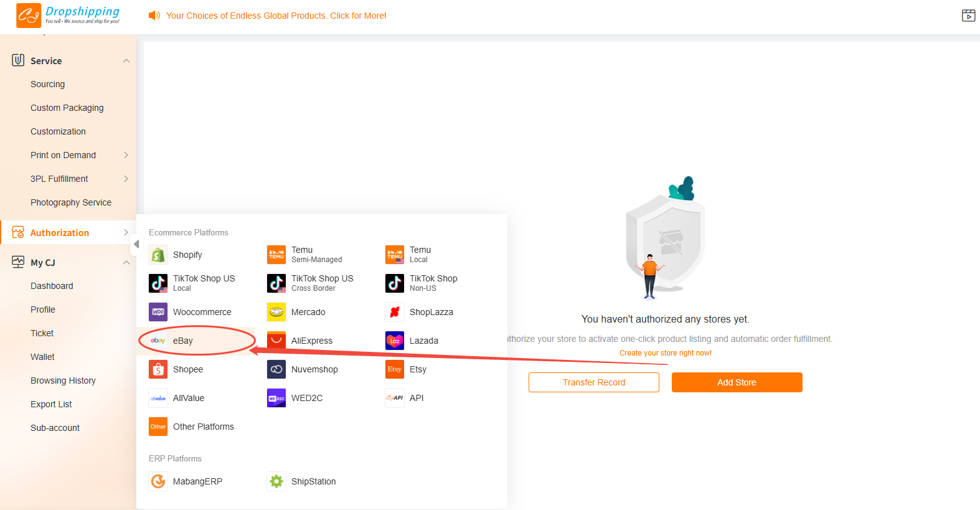
Task: Choose the Etsy platform icon
Action: [395, 369]
